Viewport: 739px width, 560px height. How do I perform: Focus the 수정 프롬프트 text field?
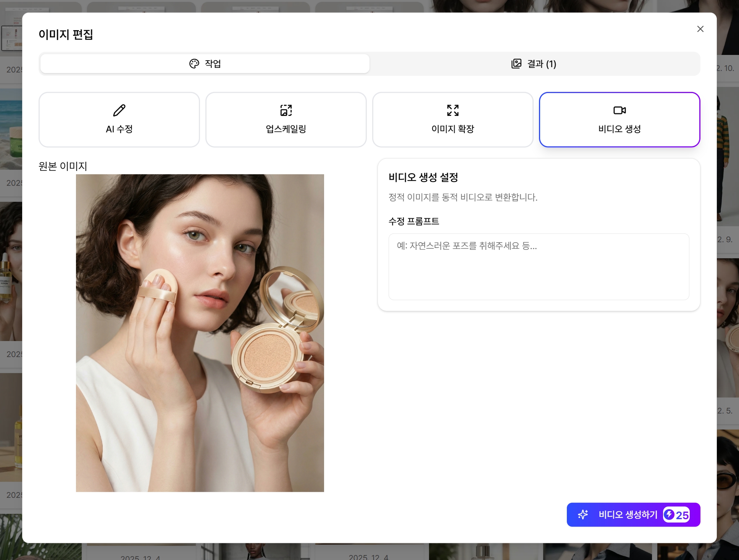coord(539,266)
